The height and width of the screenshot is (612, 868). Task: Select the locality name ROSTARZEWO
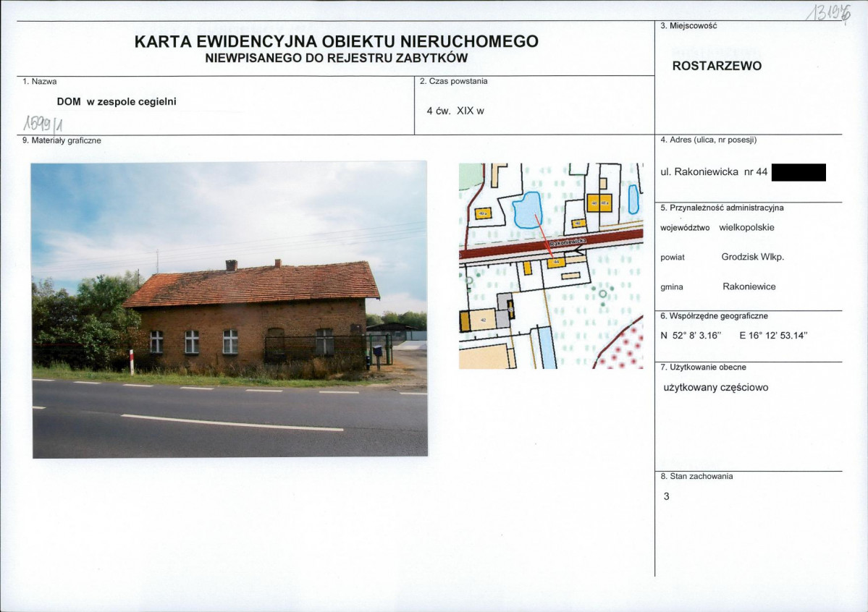point(717,66)
